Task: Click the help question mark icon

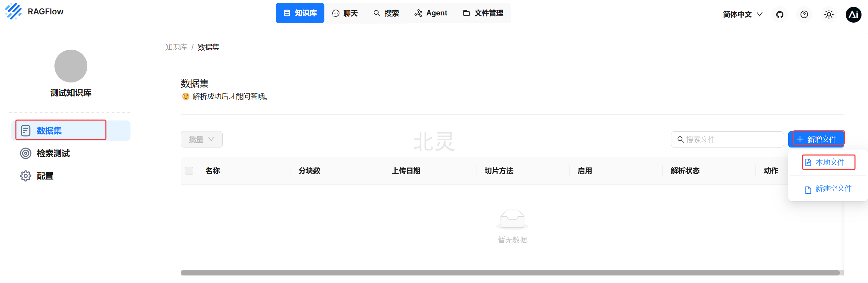Action: point(804,14)
